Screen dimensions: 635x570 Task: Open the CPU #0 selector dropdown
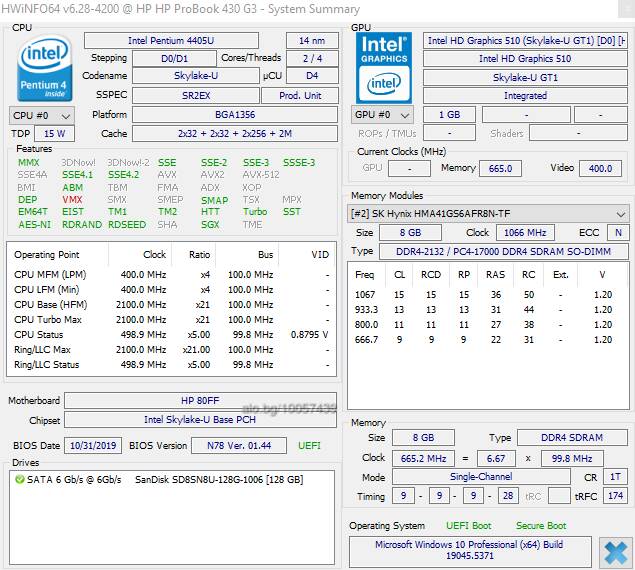coord(42,116)
